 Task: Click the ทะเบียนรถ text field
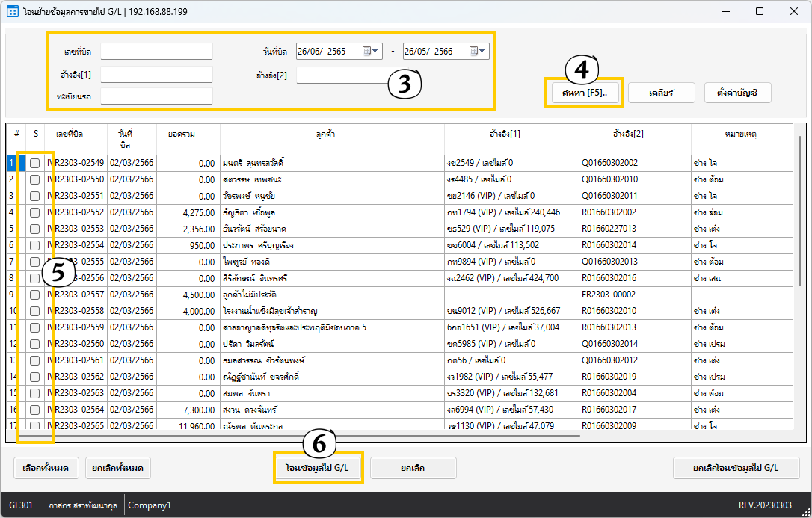(156, 96)
